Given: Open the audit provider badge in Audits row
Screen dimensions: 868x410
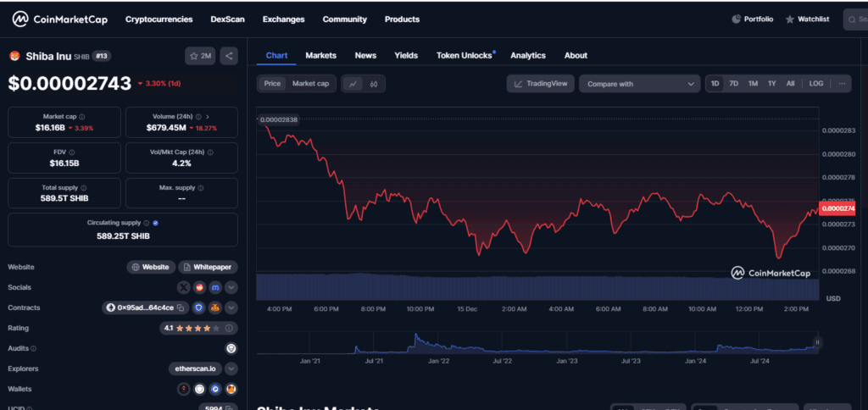Looking at the screenshot, I should pyautogui.click(x=231, y=348).
